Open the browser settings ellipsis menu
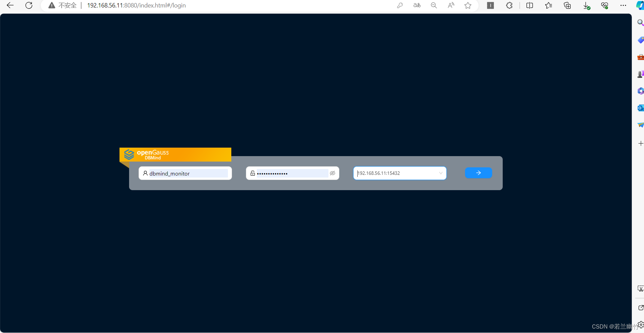Viewport: 644px width, 333px height. 623,5
